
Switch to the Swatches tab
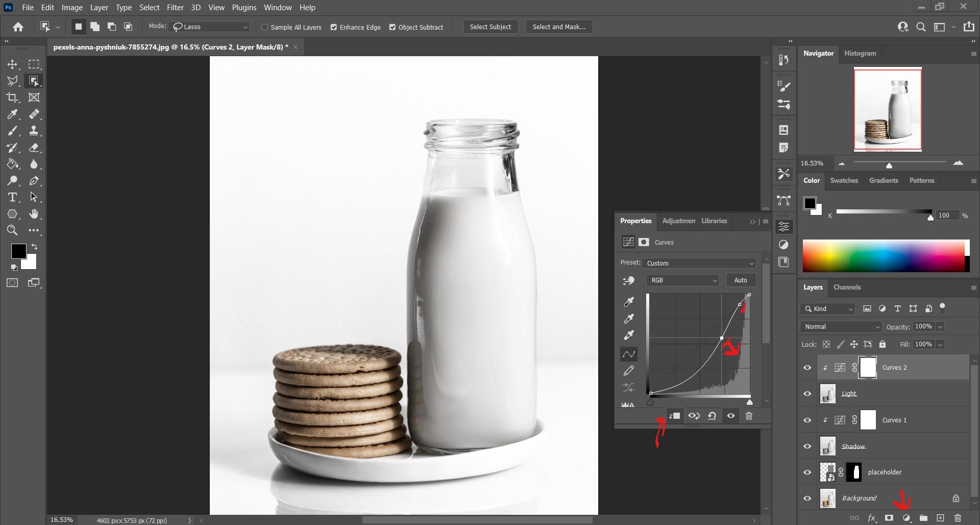pos(844,180)
